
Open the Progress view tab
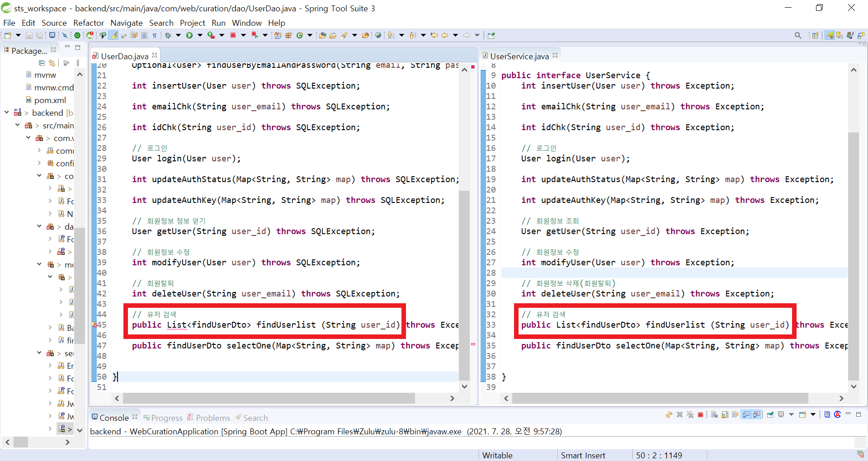pyautogui.click(x=163, y=418)
